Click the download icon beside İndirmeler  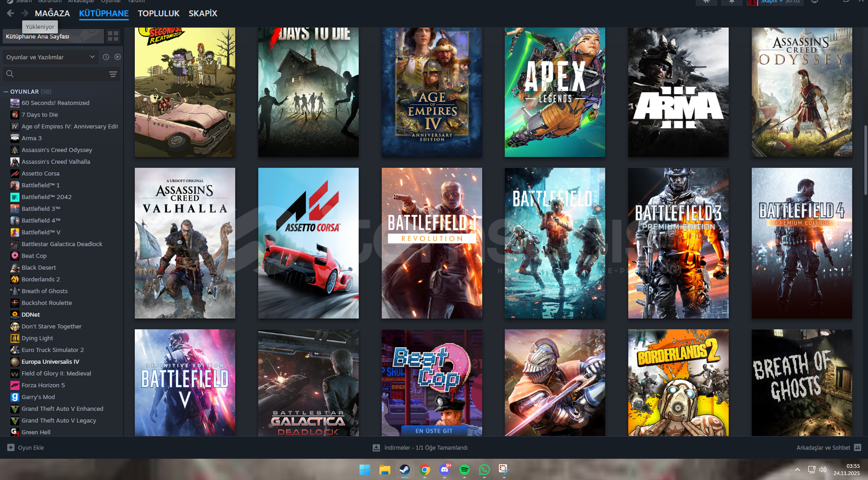[x=376, y=447]
